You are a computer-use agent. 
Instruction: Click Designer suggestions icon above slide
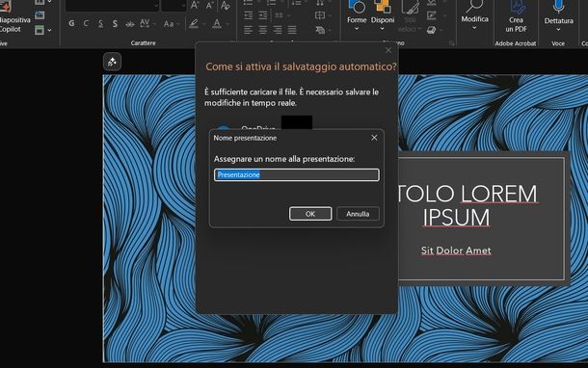pos(112,62)
